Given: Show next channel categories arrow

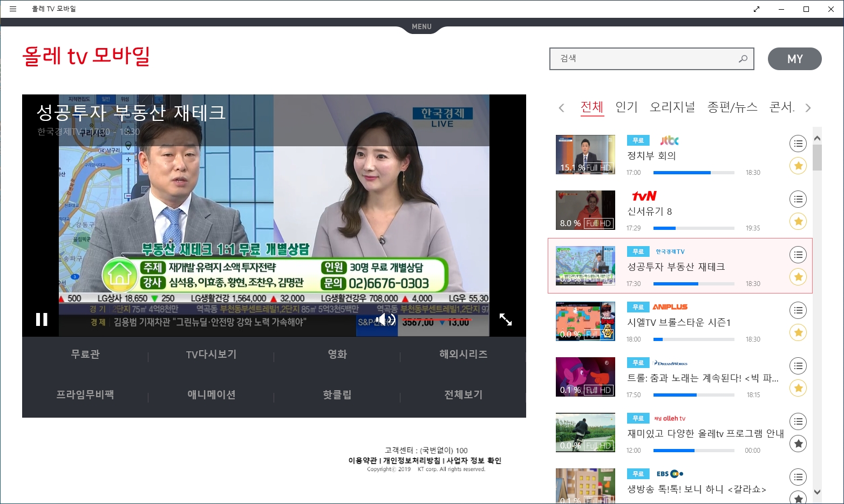Looking at the screenshot, I should click(808, 108).
